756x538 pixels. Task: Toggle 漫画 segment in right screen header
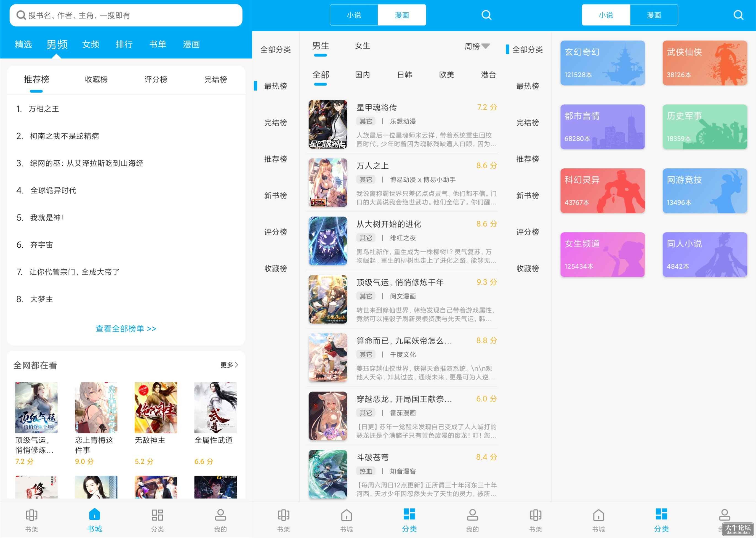pyautogui.click(x=654, y=15)
